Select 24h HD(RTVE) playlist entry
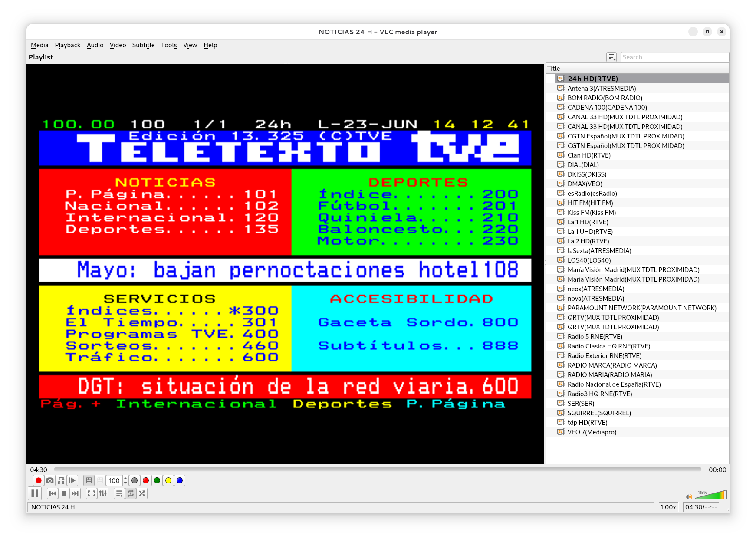Screen dimensions: 756x542 tap(642, 79)
